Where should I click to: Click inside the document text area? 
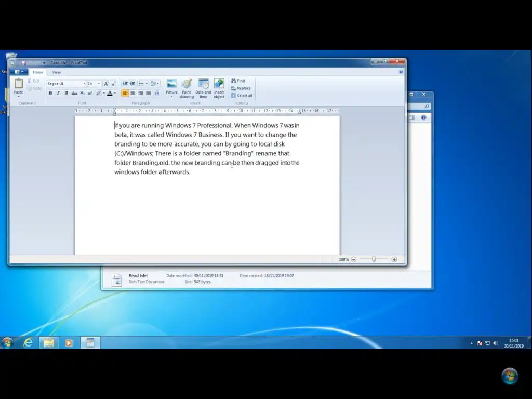point(207,185)
